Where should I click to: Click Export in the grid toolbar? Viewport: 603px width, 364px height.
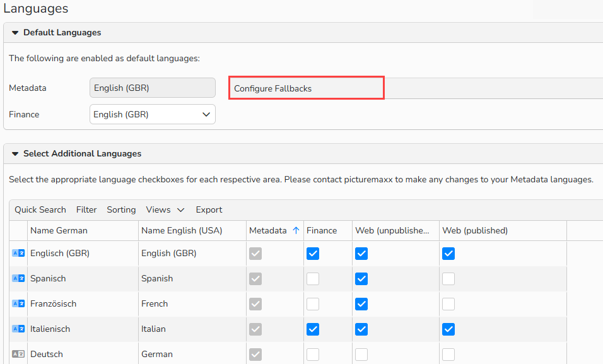click(209, 209)
